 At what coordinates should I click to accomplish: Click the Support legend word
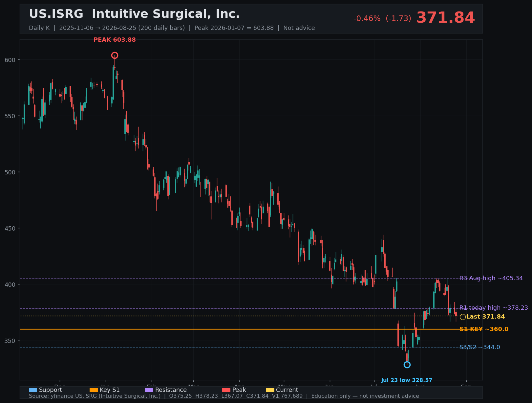click(51, 390)
